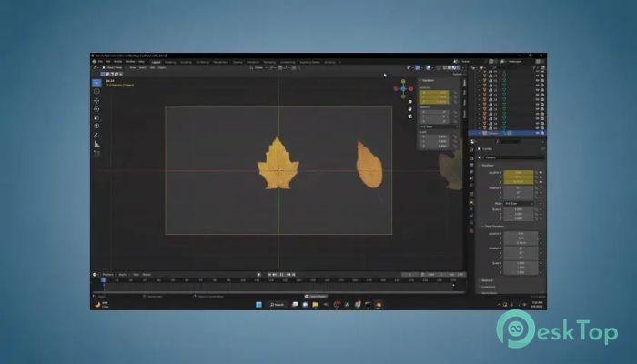Click the Scale X field in Object properties

tap(519, 209)
